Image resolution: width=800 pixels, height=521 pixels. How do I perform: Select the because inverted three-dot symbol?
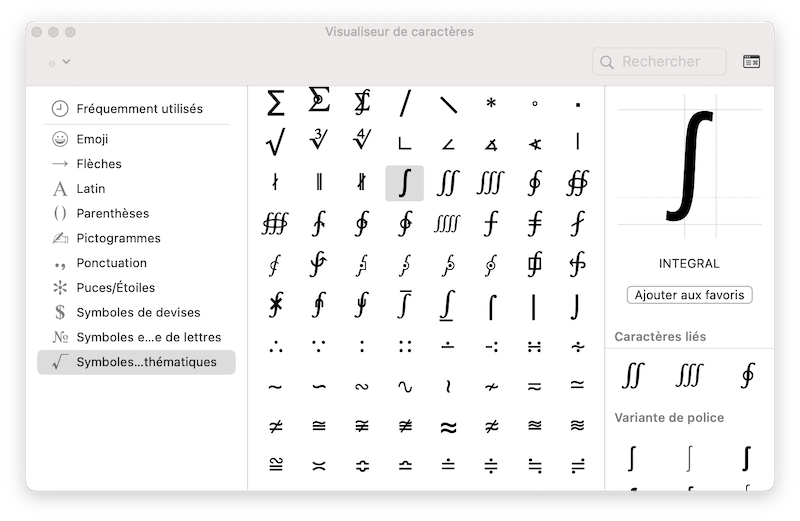pos(319,347)
